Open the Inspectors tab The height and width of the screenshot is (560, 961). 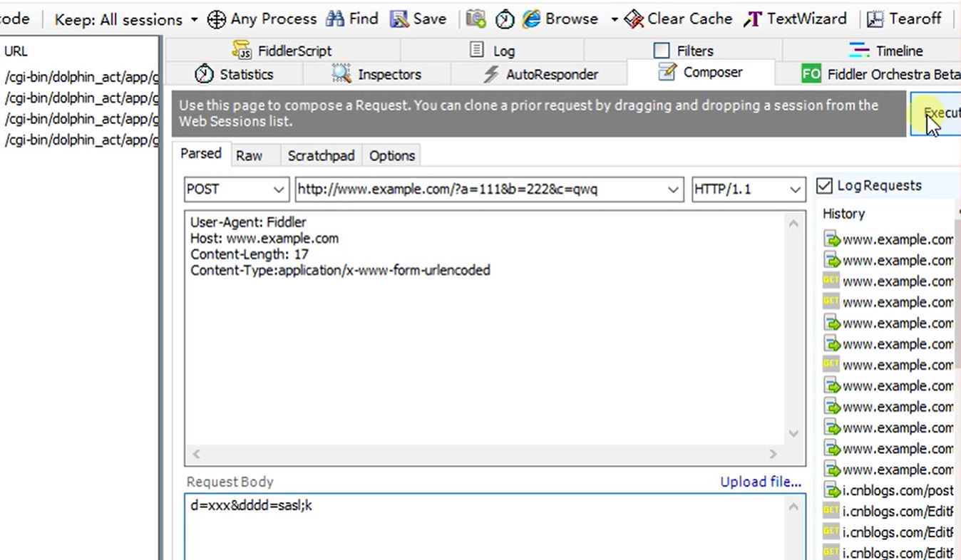point(376,74)
